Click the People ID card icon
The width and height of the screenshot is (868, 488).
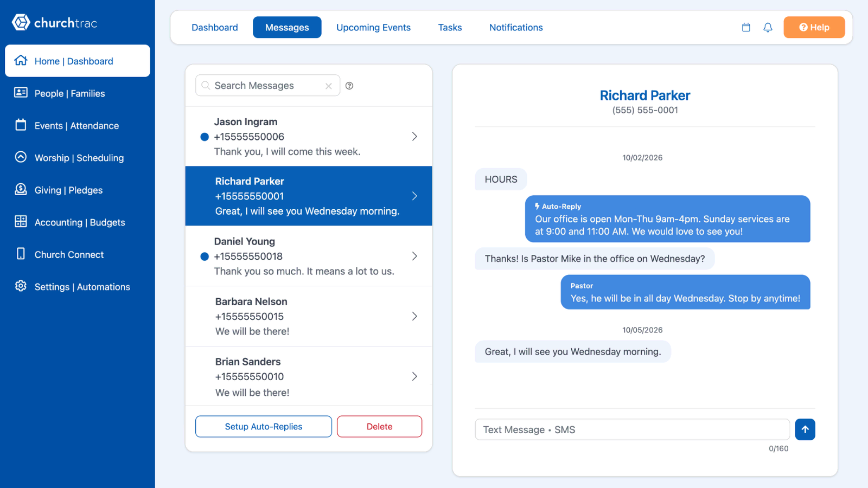(21, 93)
